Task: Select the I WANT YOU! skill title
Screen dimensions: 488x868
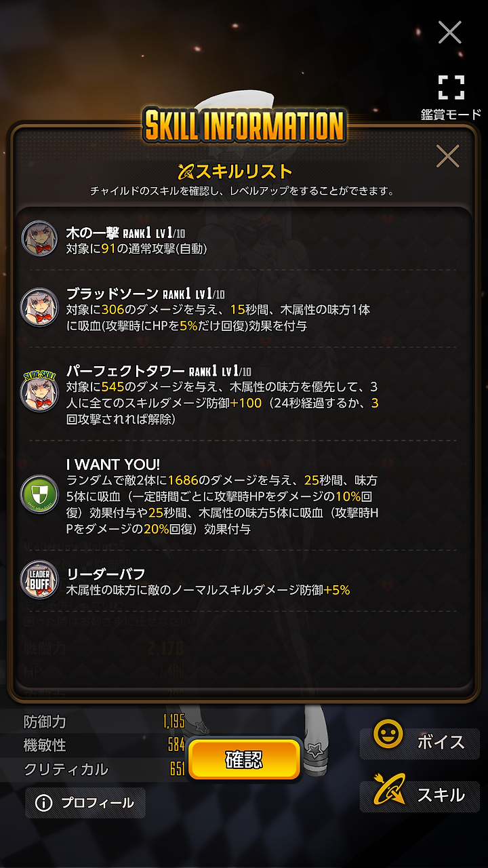Action: point(113,465)
